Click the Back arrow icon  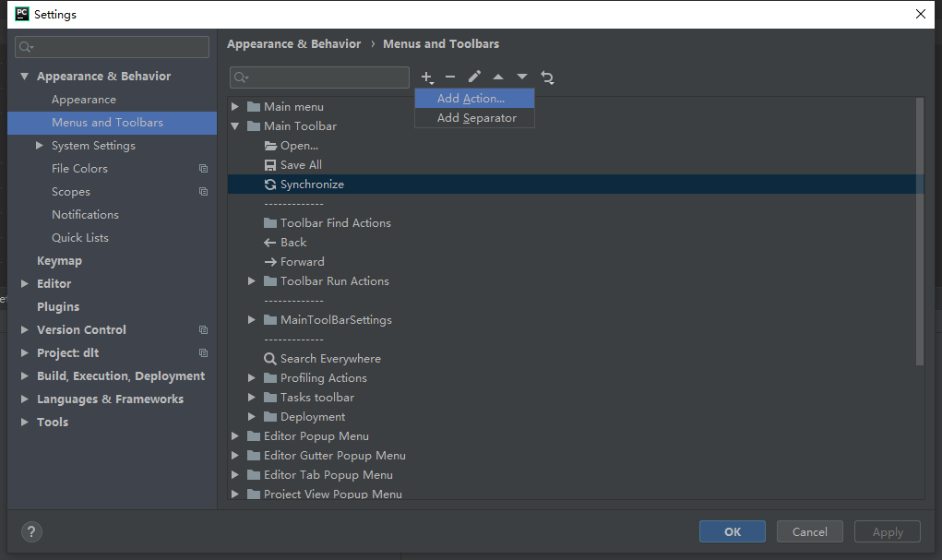coord(270,243)
